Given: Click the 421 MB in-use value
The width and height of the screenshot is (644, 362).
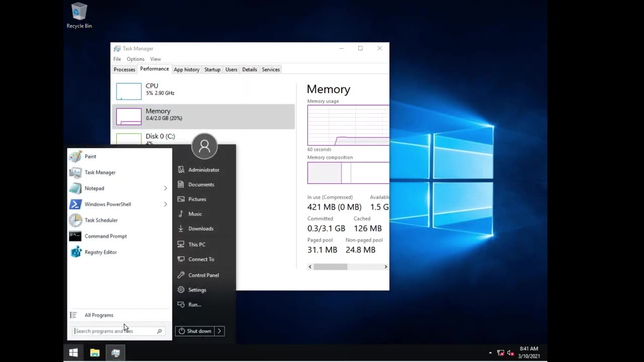Looking at the screenshot, I should pyautogui.click(x=334, y=207).
